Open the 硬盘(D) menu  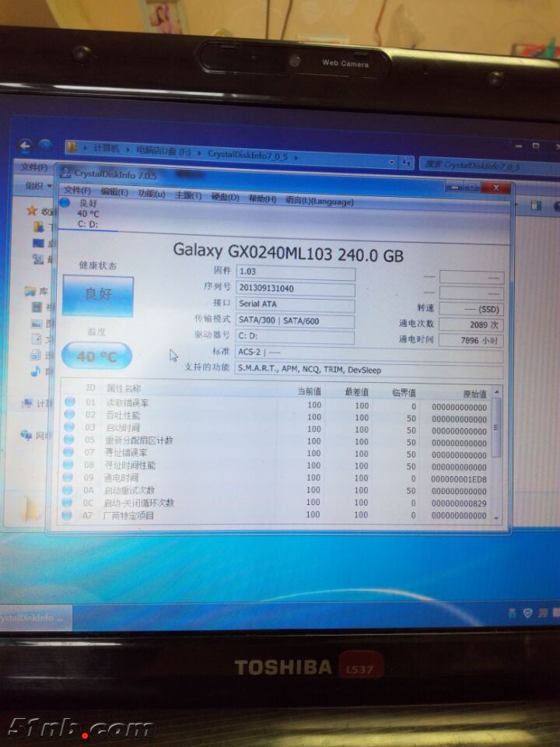click(x=226, y=198)
